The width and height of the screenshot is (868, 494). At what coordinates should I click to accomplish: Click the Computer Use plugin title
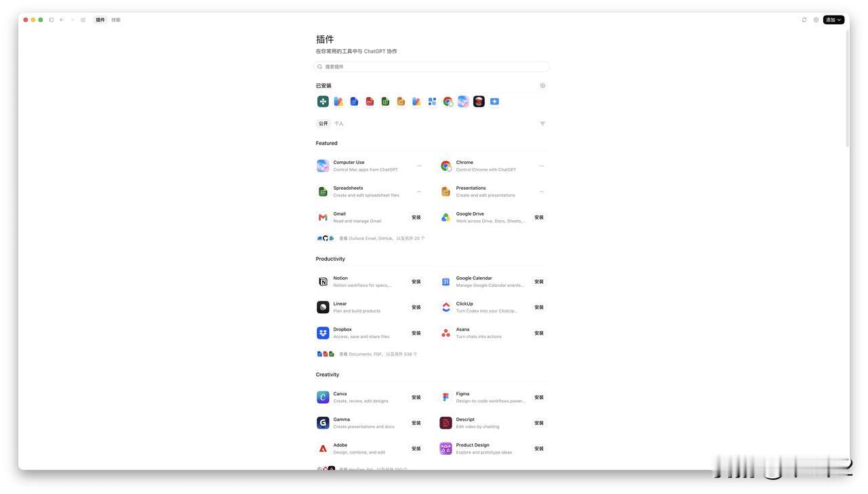[349, 163]
